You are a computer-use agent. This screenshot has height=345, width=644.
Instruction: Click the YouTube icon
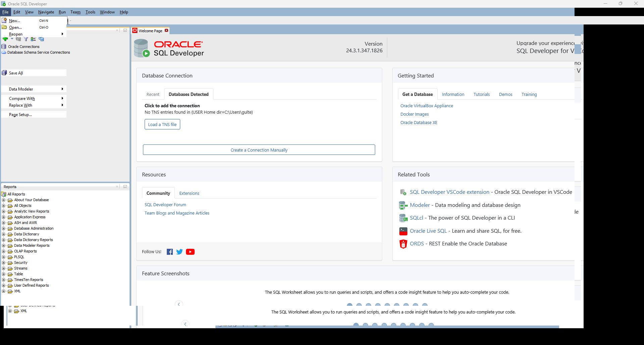(x=190, y=252)
